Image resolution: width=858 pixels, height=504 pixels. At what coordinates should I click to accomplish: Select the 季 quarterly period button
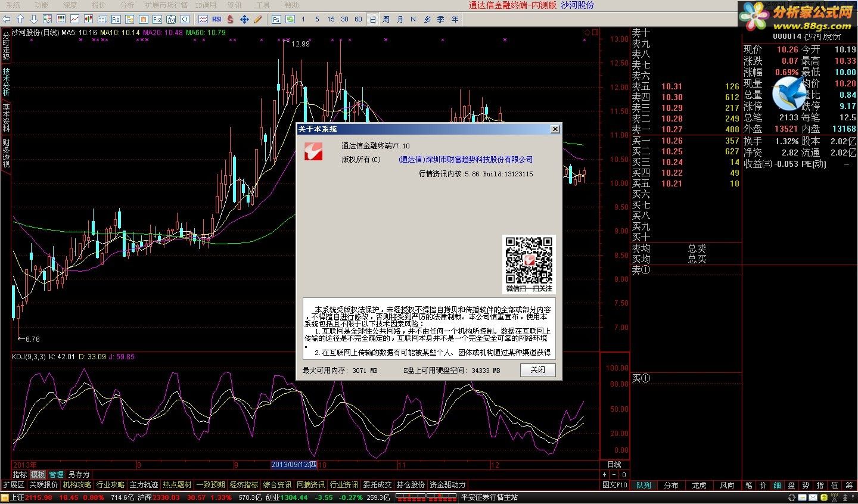click(x=441, y=19)
